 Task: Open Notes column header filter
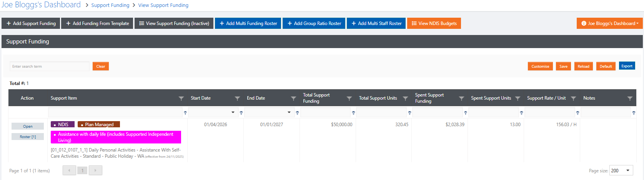click(x=630, y=98)
